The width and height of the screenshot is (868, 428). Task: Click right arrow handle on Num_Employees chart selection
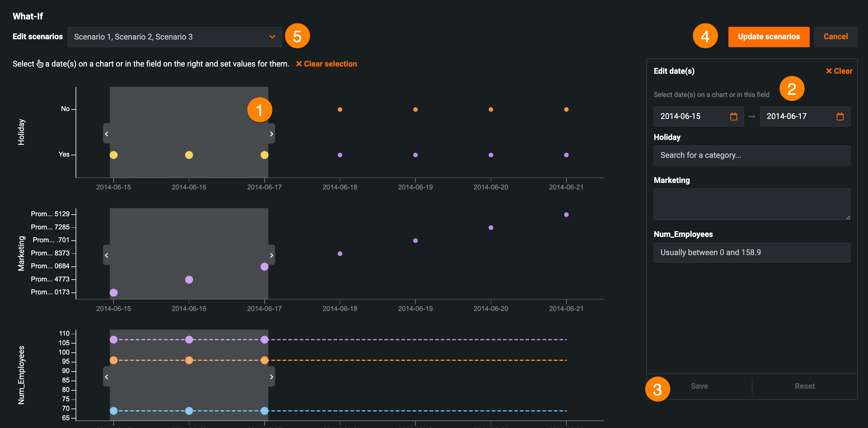(271, 377)
